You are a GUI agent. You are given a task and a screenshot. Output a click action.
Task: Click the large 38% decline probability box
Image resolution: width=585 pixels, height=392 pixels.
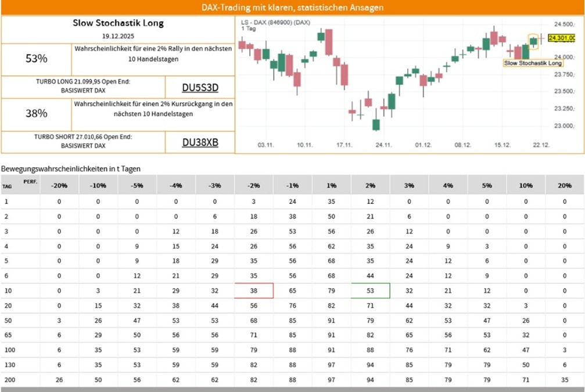pos(37,114)
